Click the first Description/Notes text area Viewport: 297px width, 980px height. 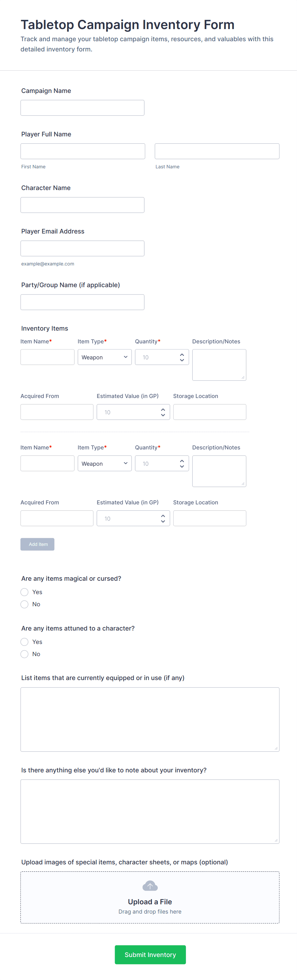coord(219,365)
